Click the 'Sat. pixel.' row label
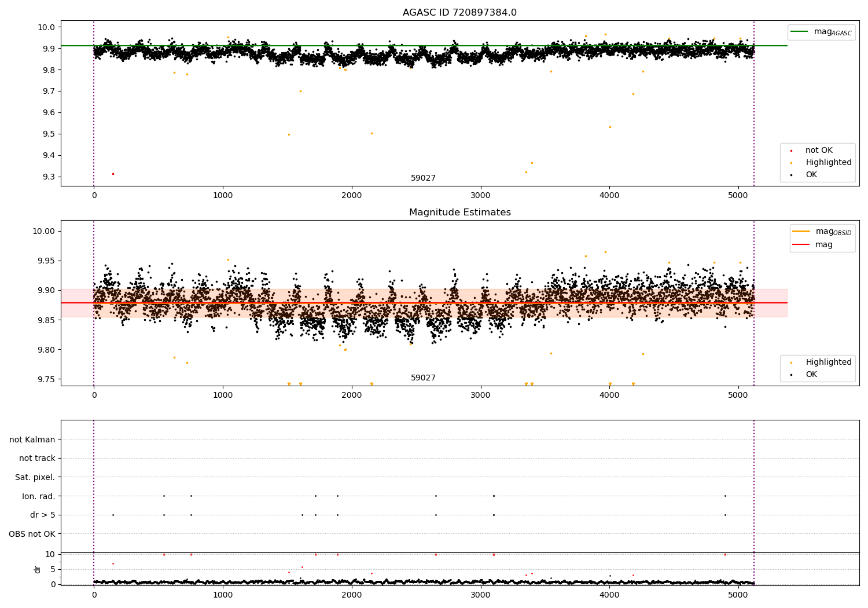The image size is (868, 608). click(x=35, y=477)
